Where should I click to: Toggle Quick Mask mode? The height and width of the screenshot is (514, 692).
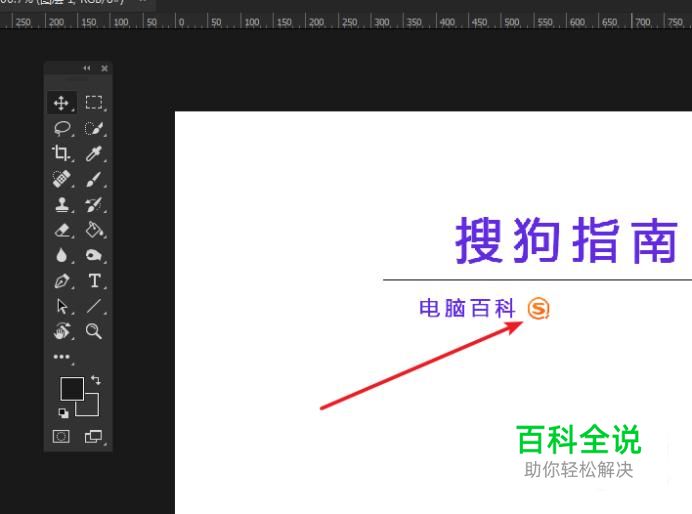(x=61, y=437)
